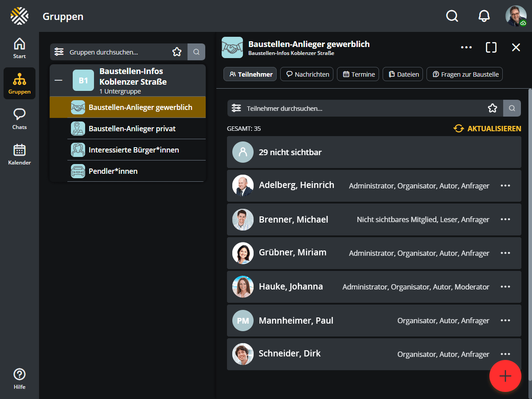Open Kalender in the sidebar
This screenshot has height=399, width=532.
click(x=20, y=154)
